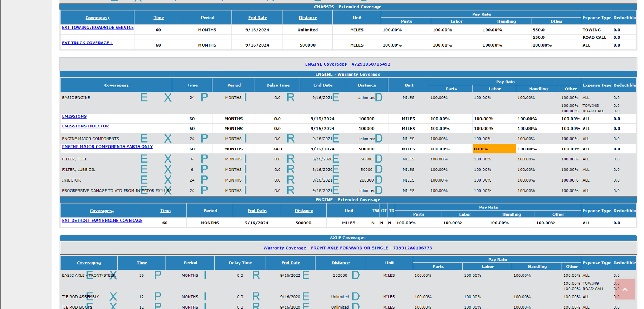Sort Front Axle table by Coverages column
Image resolution: width=644 pixels, height=309 pixels.
coord(88,263)
